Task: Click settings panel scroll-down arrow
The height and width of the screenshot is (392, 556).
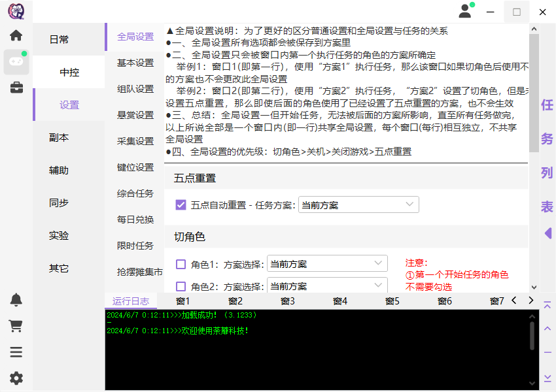Action: tap(534, 287)
